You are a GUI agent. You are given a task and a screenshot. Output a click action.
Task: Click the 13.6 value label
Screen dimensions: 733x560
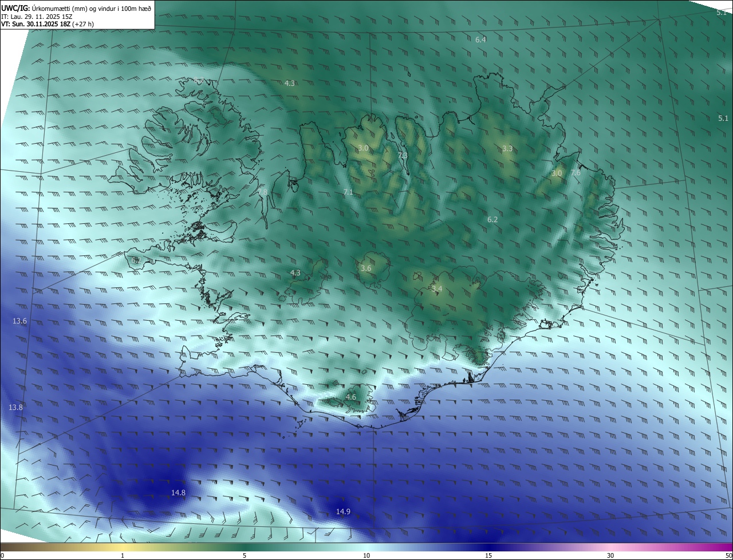click(x=19, y=321)
